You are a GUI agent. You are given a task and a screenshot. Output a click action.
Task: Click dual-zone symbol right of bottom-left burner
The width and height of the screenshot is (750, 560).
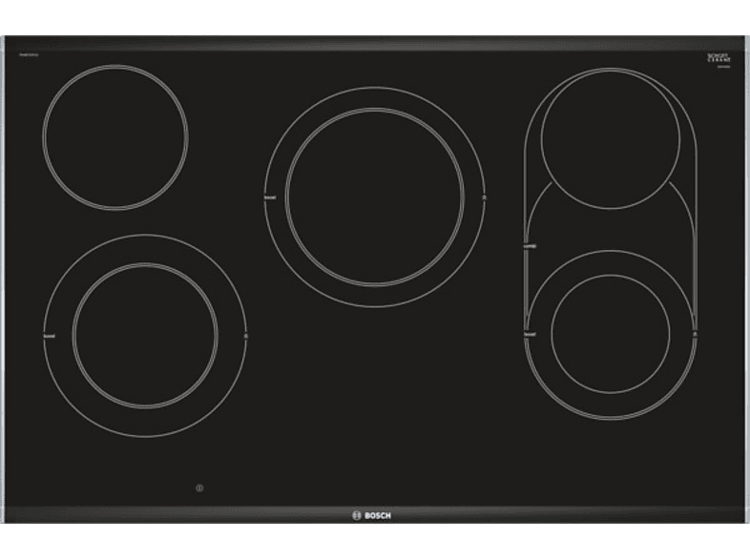tap(246, 337)
